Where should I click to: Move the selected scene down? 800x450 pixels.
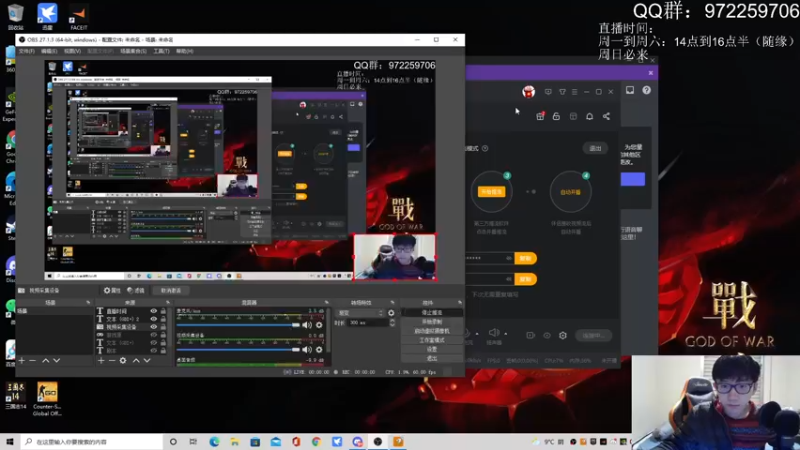tap(57, 360)
